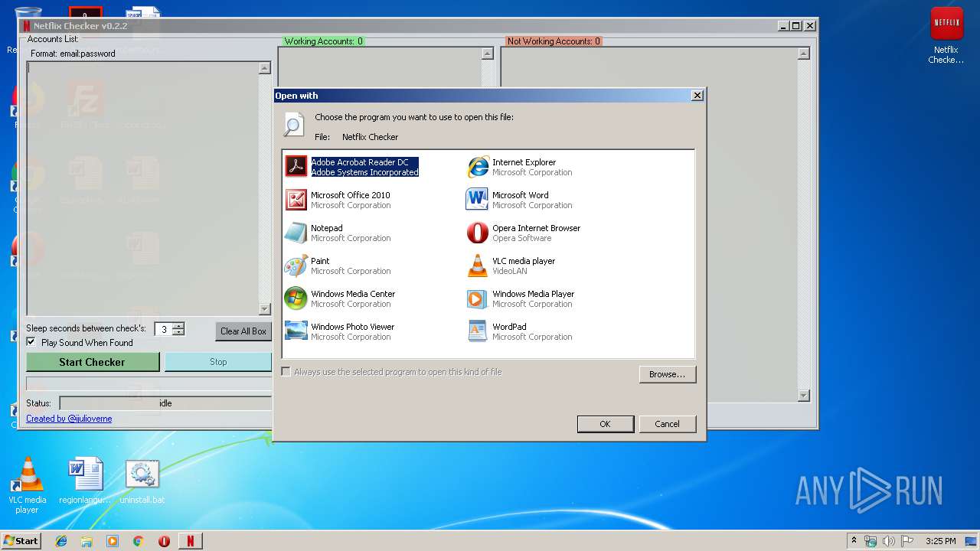Select Windows Media Center icon
This screenshot has height=551, width=980.
pyautogui.click(x=296, y=298)
